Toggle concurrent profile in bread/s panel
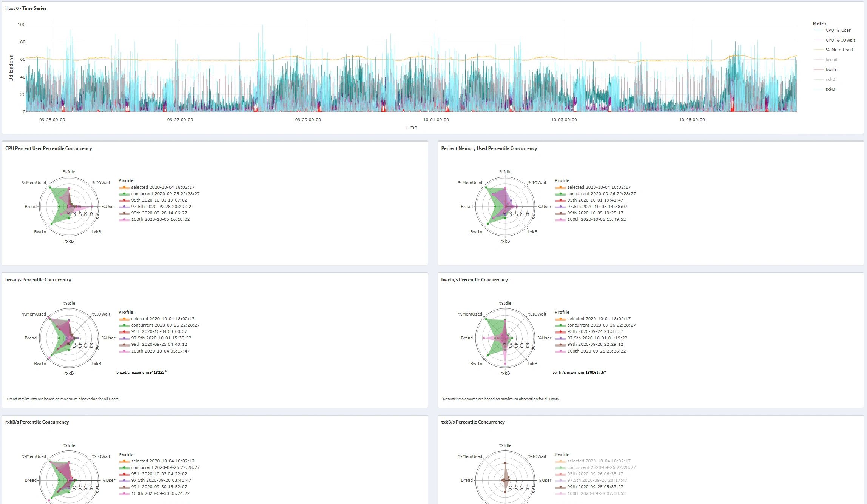 pos(160,325)
